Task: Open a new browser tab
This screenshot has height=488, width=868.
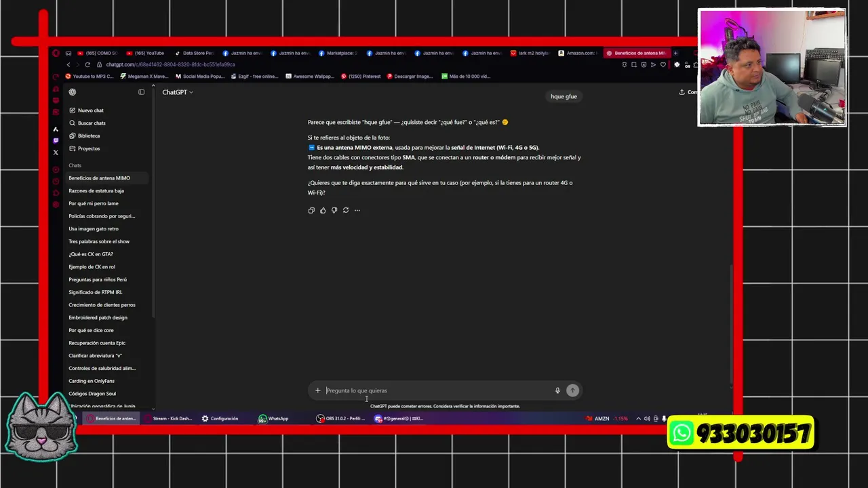Action: point(675,53)
